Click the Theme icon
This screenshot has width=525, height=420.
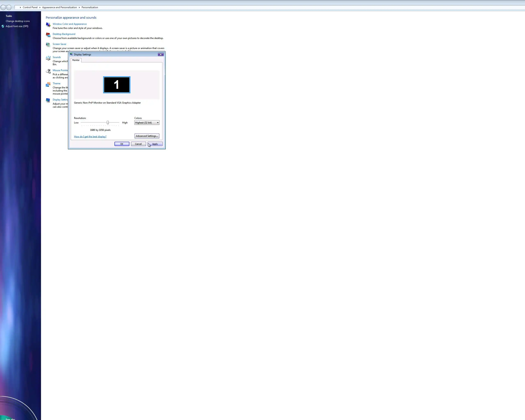(x=48, y=84)
